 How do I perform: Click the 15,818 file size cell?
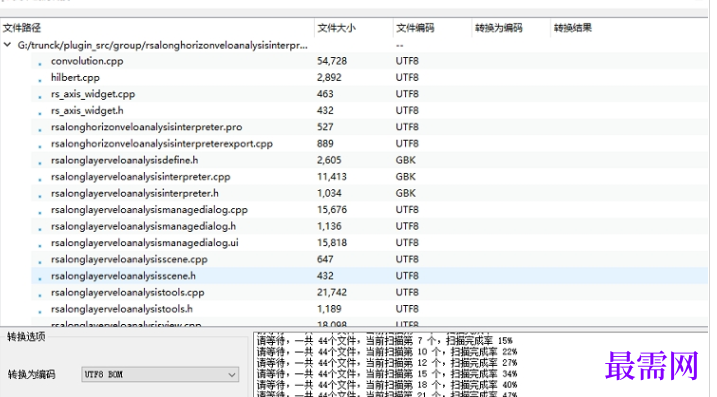(x=332, y=242)
